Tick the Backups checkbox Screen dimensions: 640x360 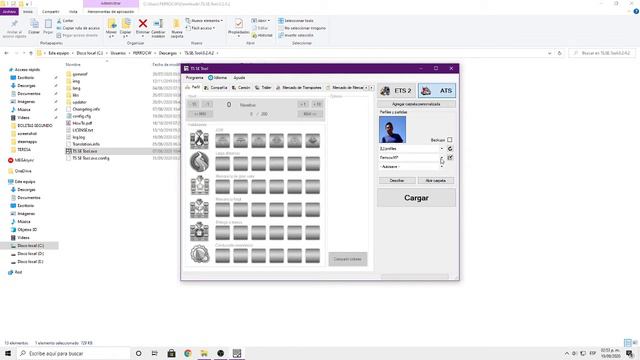coord(449,140)
